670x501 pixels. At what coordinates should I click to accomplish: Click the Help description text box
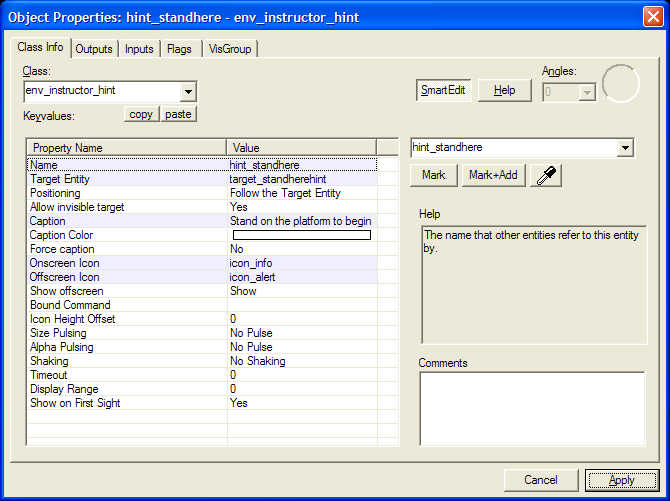point(534,285)
